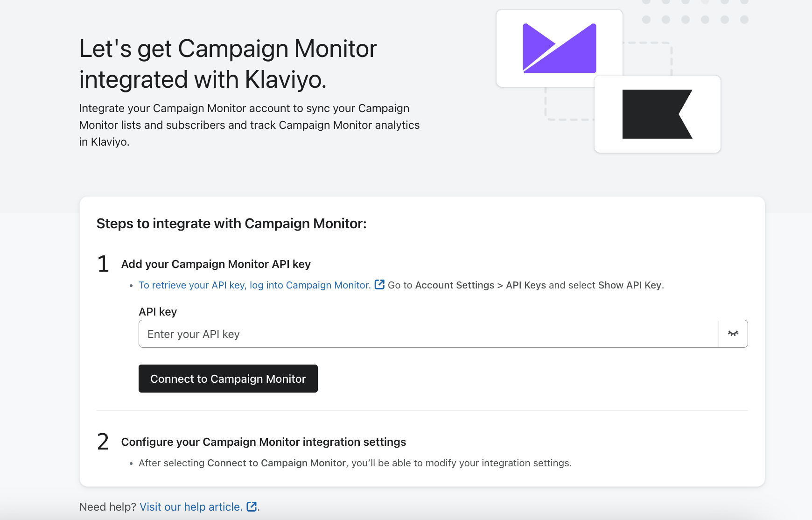
Task: Click the dotted grid decoration in the top corner
Action: (x=695, y=13)
